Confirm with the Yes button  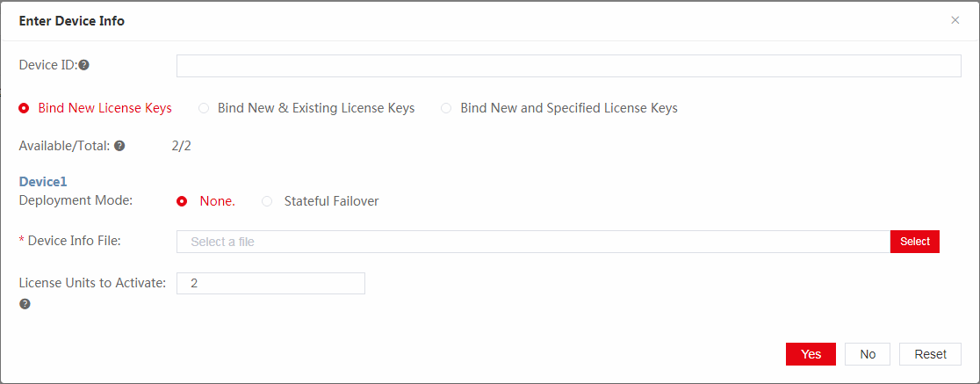pyautogui.click(x=811, y=354)
